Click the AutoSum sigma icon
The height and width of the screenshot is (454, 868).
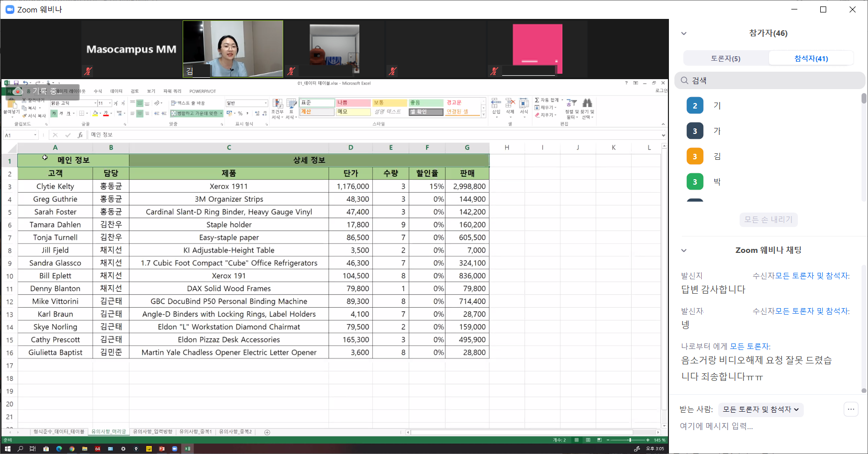[x=538, y=100]
